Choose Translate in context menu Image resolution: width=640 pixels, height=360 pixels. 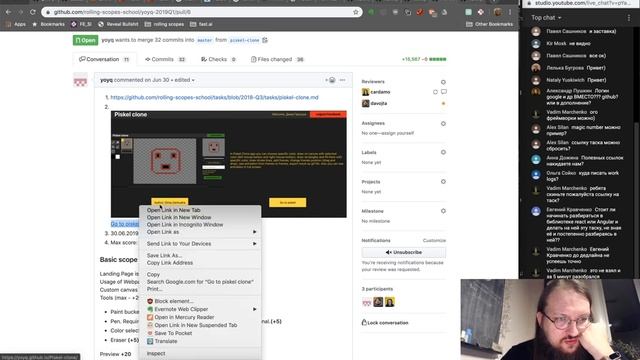click(200, 341)
